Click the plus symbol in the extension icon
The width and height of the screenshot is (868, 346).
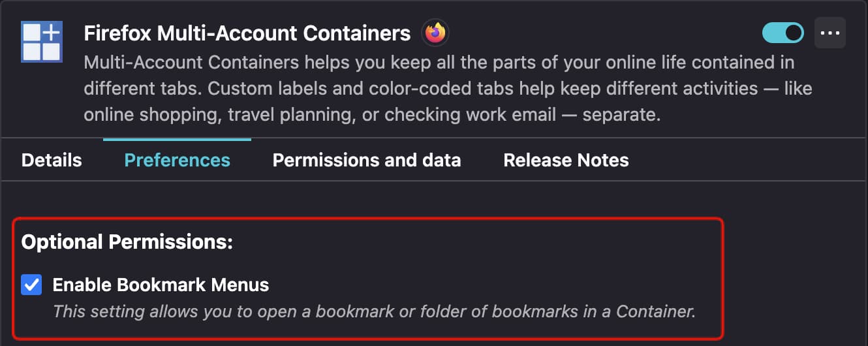[x=52, y=31]
